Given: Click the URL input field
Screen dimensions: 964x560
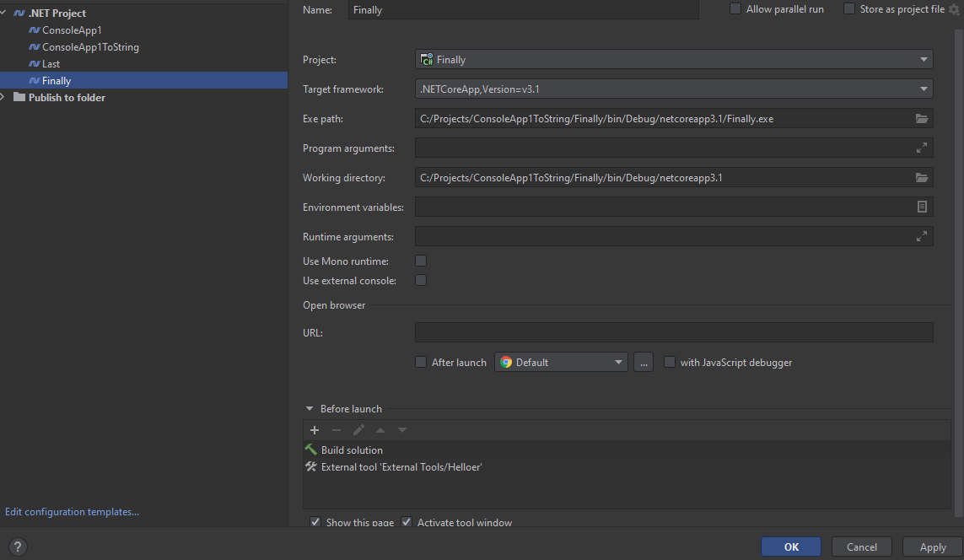Looking at the screenshot, I should pos(674,332).
